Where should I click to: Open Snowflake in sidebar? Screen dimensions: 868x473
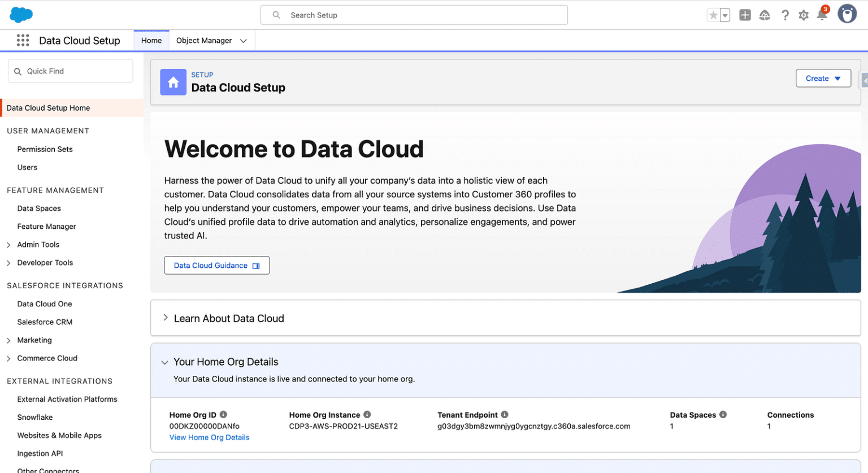point(35,417)
